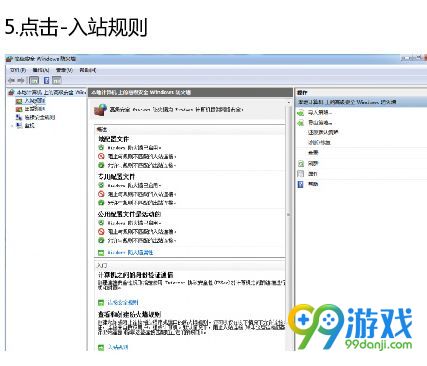
Task: Click 诊断/修复 in the actions pane
Action: 319,142
